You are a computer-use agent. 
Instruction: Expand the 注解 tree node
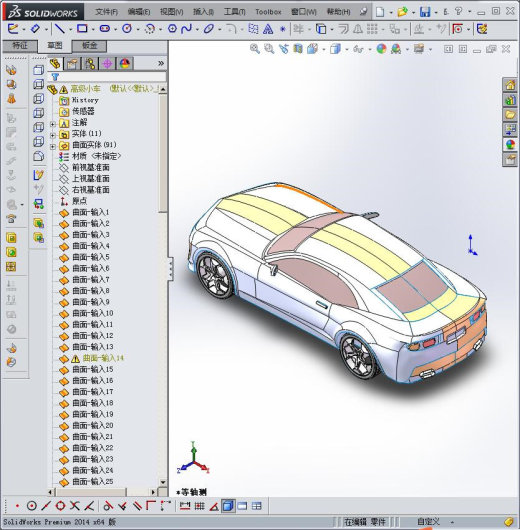click(53, 124)
